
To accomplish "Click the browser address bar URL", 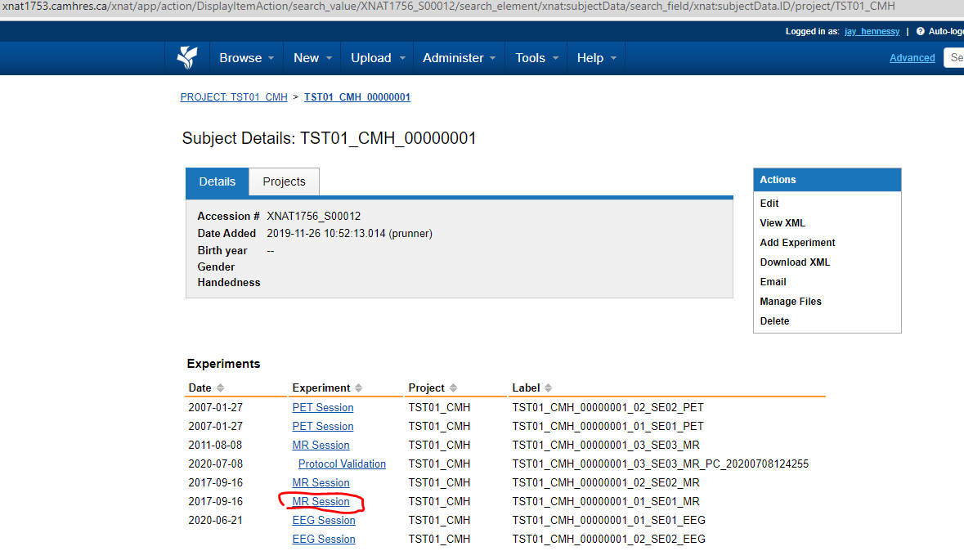I will click(x=448, y=7).
